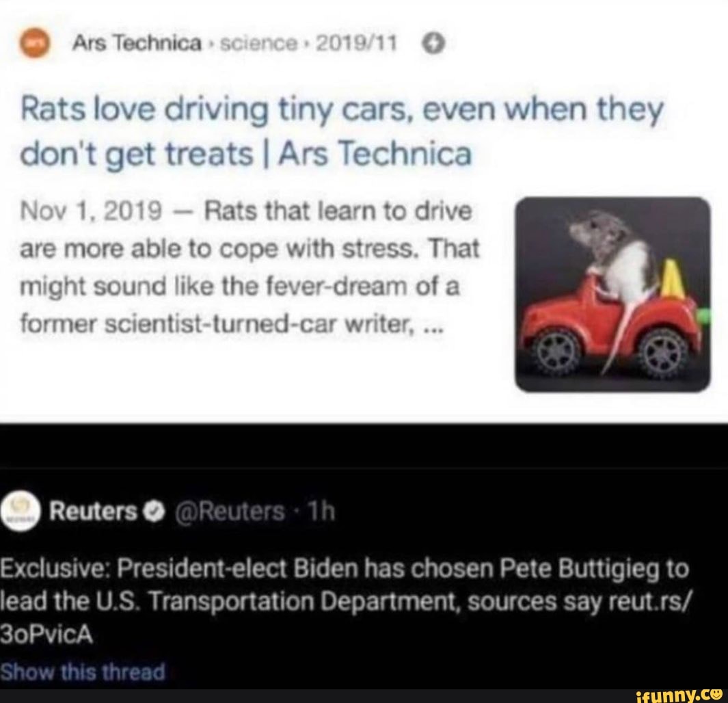The height and width of the screenshot is (703, 728).
Task: Click the @Reuters handle
Action: click(230, 512)
